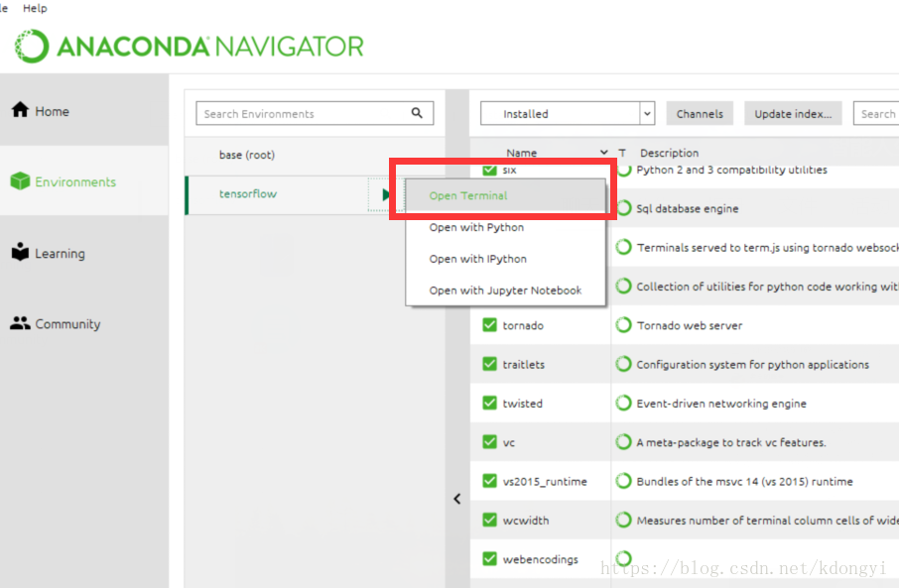Click the Anaconda Navigator logo
899x588 pixels.
click(190, 47)
